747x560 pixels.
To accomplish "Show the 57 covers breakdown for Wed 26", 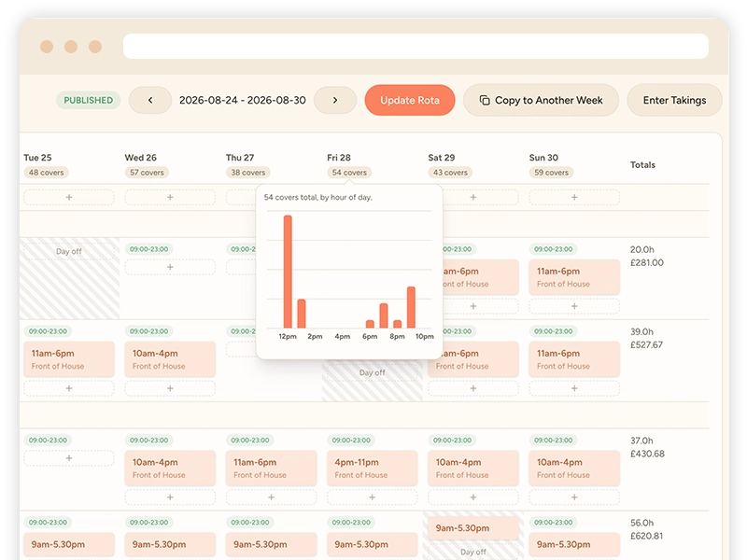I will (x=147, y=173).
